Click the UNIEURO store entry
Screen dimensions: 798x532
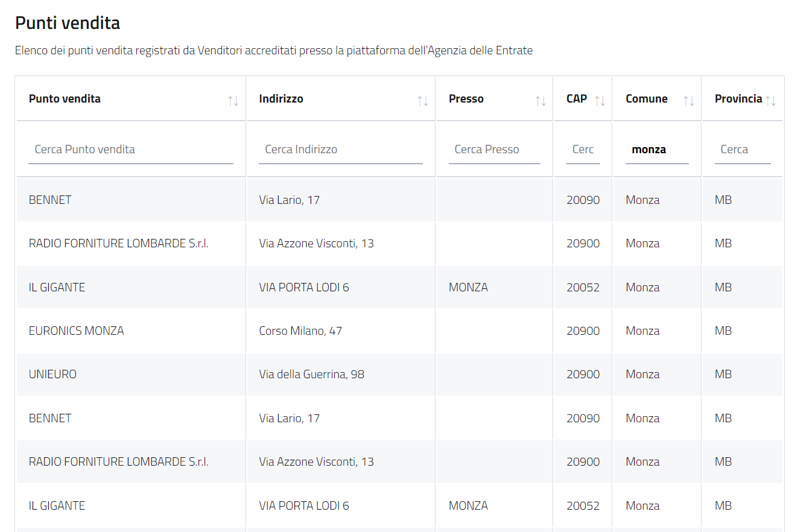pyautogui.click(x=52, y=374)
